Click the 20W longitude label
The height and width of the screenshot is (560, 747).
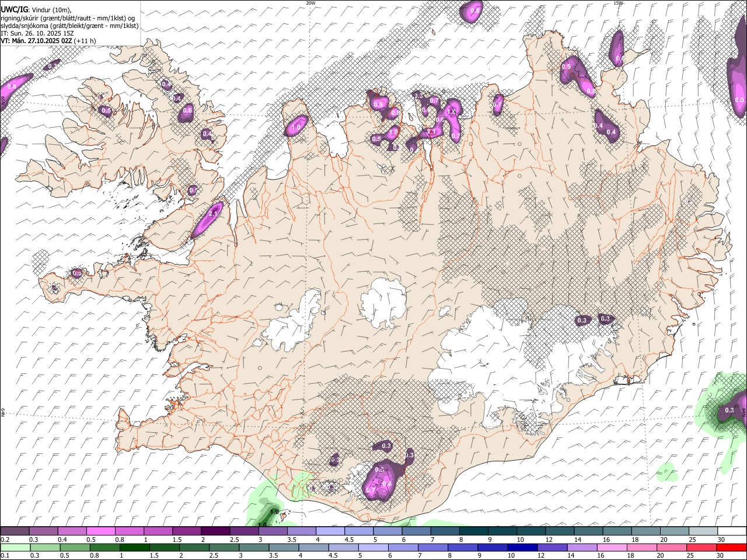[x=311, y=3]
